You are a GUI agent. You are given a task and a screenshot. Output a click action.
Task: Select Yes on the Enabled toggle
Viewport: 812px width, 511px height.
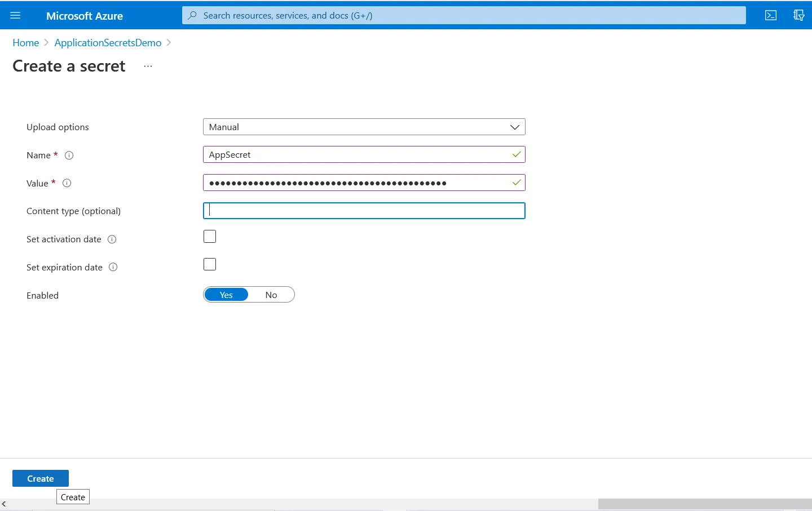226,295
